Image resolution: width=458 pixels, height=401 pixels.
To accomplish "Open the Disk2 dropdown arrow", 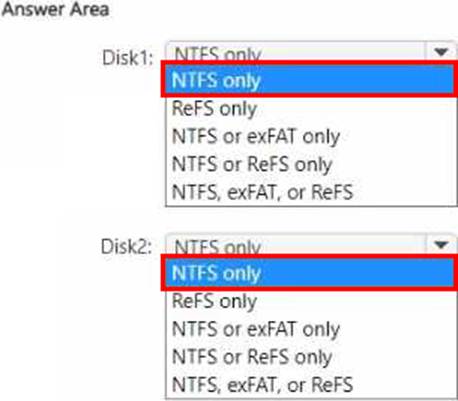I will (441, 245).
